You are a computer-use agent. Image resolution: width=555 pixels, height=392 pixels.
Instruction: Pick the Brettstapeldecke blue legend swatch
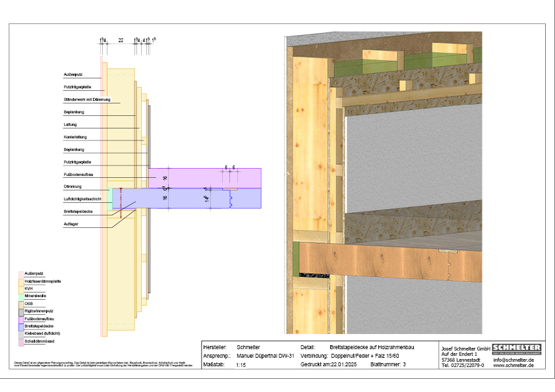[x=20, y=326]
